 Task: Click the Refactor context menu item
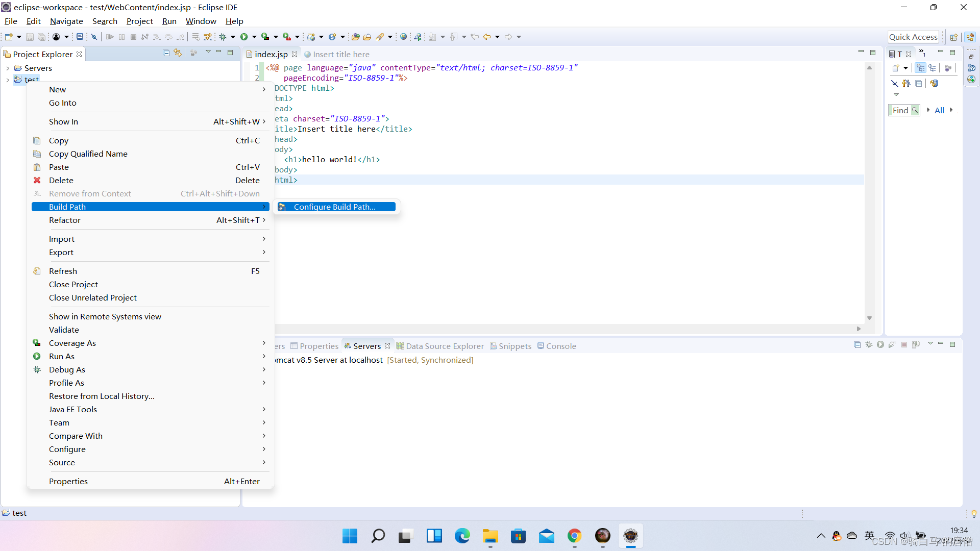tap(65, 219)
